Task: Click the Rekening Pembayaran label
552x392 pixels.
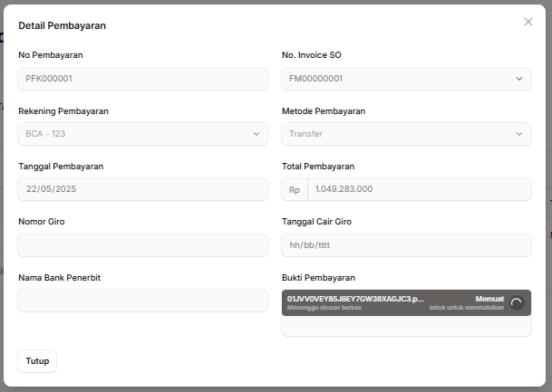Action: (x=63, y=111)
